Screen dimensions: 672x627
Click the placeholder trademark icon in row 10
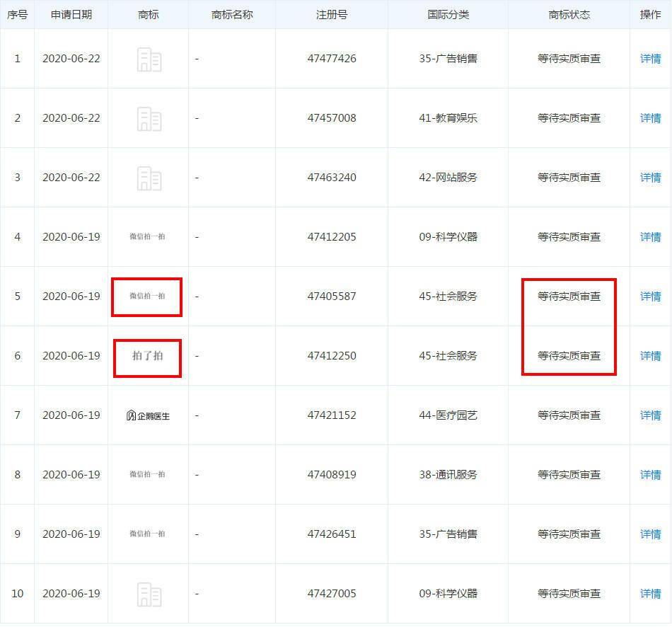tap(148, 594)
